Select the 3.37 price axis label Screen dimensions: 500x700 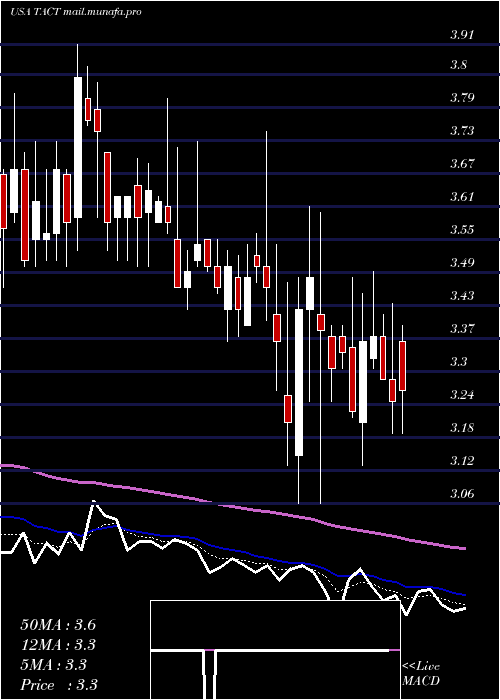pos(462,329)
